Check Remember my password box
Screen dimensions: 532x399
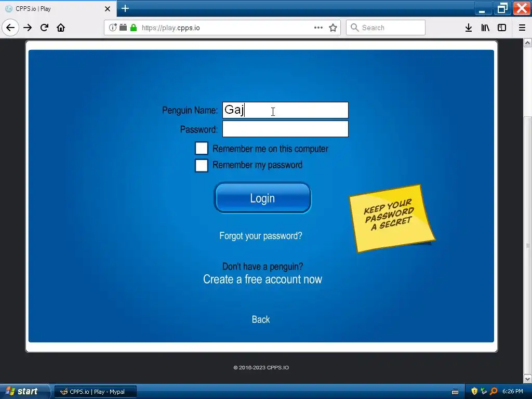202,166
